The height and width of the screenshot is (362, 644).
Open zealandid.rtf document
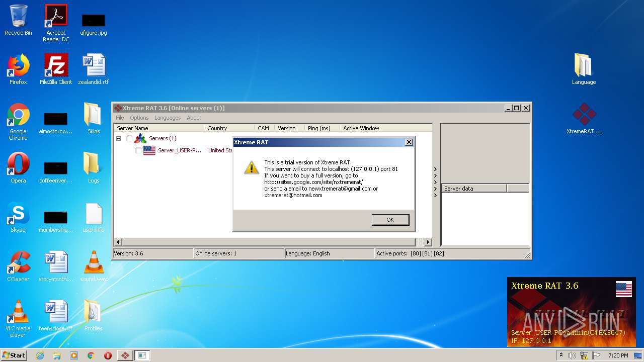pos(94,69)
